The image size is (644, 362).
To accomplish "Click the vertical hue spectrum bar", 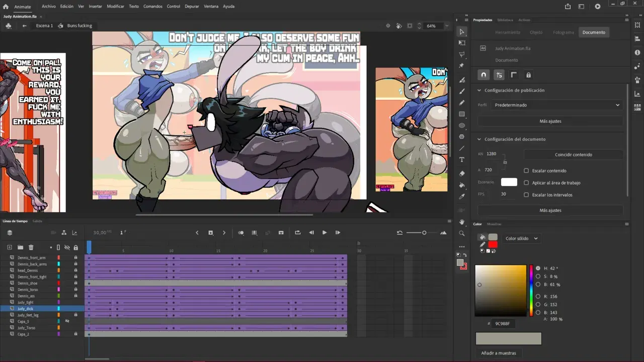I will point(531,291).
